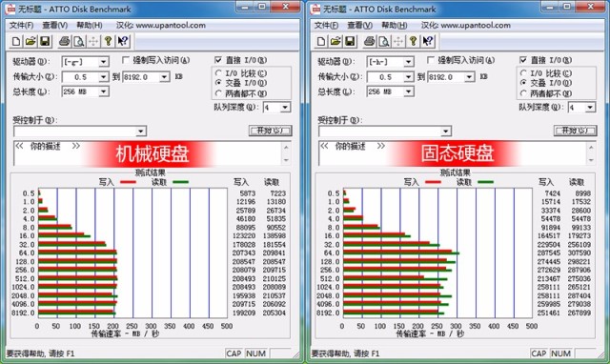This screenshot has height=364, width=610.
Task: Click New file icon in left window toolbar
Action: click(x=16, y=41)
